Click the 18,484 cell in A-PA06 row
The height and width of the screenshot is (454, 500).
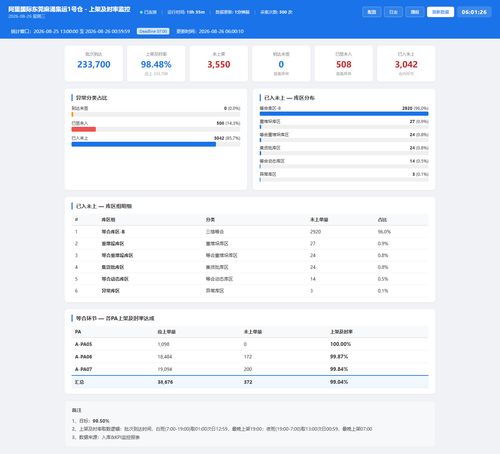tap(165, 357)
